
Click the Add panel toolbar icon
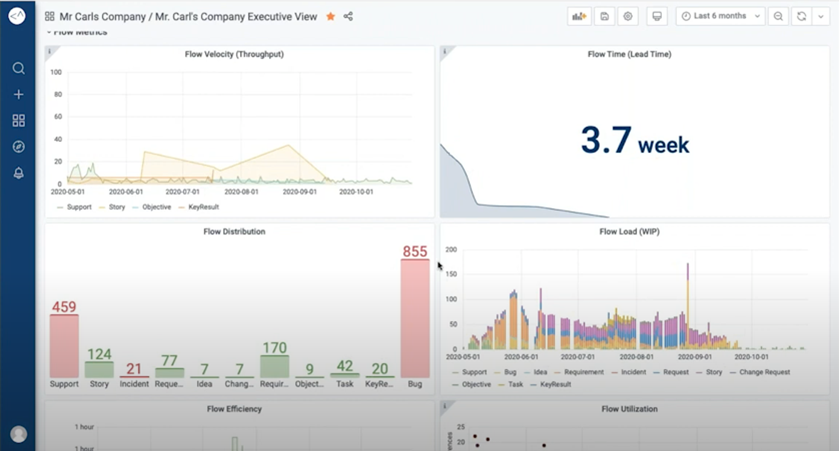579,16
